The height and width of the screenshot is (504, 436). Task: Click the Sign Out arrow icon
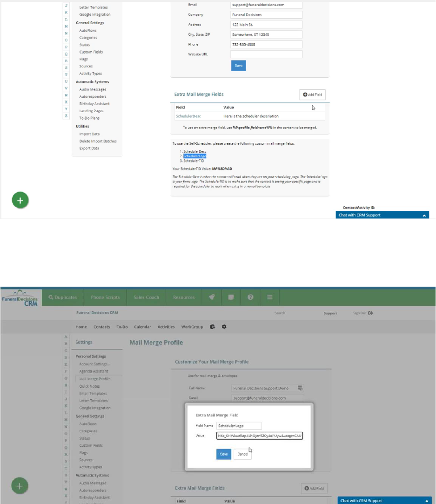[x=371, y=313]
